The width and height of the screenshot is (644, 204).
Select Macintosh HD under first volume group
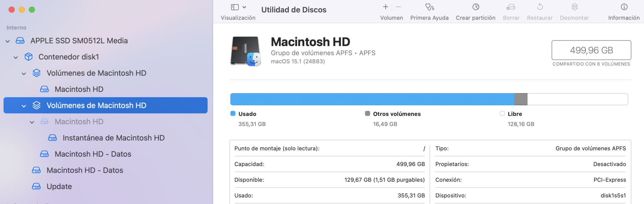click(x=79, y=89)
